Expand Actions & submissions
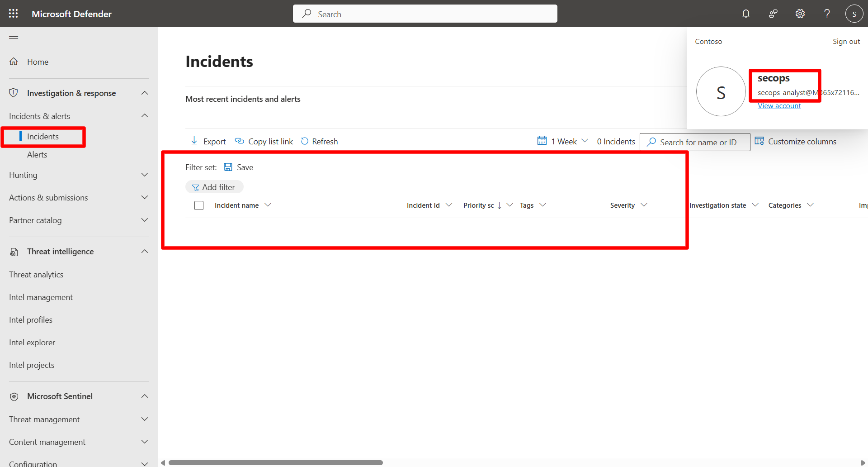868x467 pixels. click(x=145, y=198)
